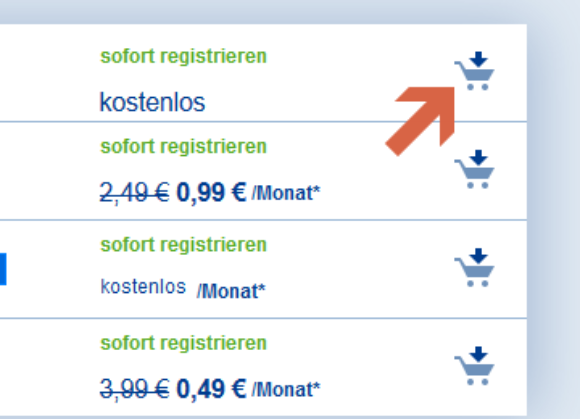Open 'sofort registrieren' in the topmost row

[183, 57]
